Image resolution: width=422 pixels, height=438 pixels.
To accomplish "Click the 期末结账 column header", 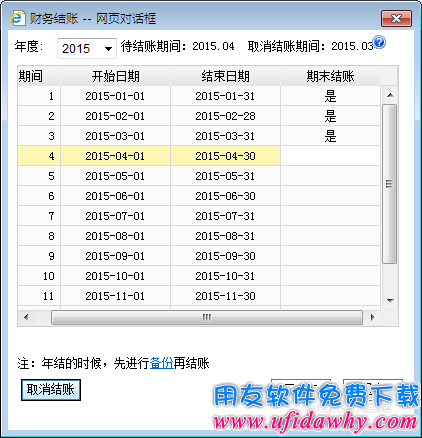I will click(x=330, y=76).
